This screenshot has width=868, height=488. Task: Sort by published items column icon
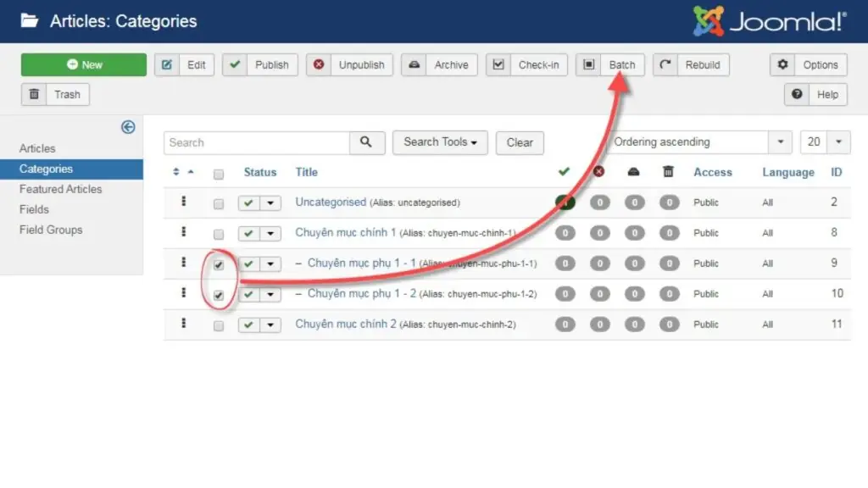564,171
